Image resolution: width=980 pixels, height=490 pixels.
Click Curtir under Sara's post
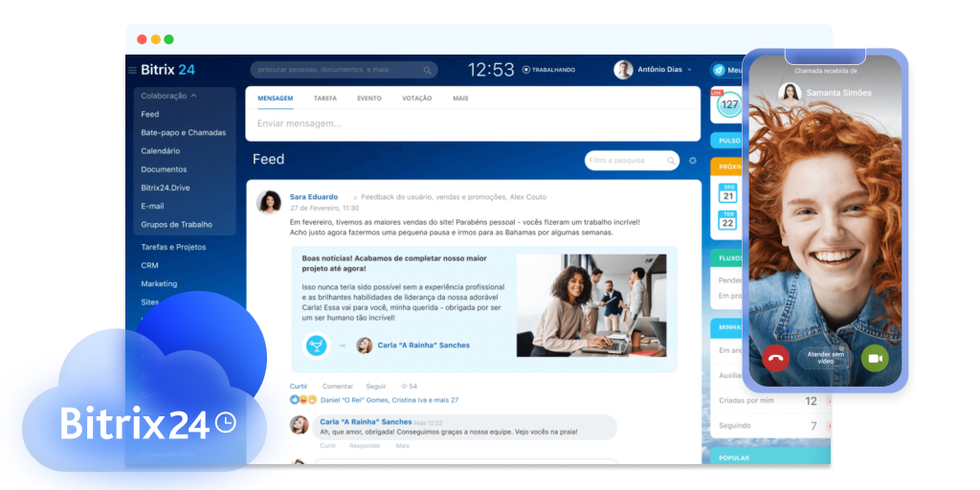coord(300,387)
